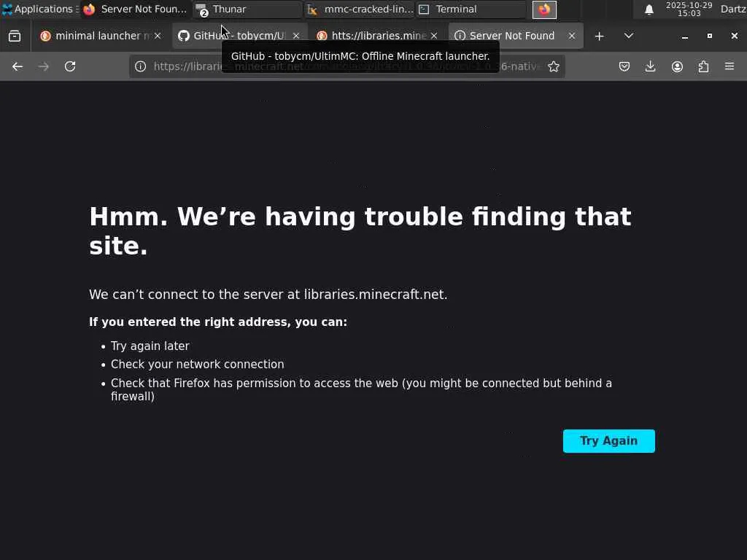Open the notification bell in the panel
This screenshot has width=747, height=560.
coord(649,9)
